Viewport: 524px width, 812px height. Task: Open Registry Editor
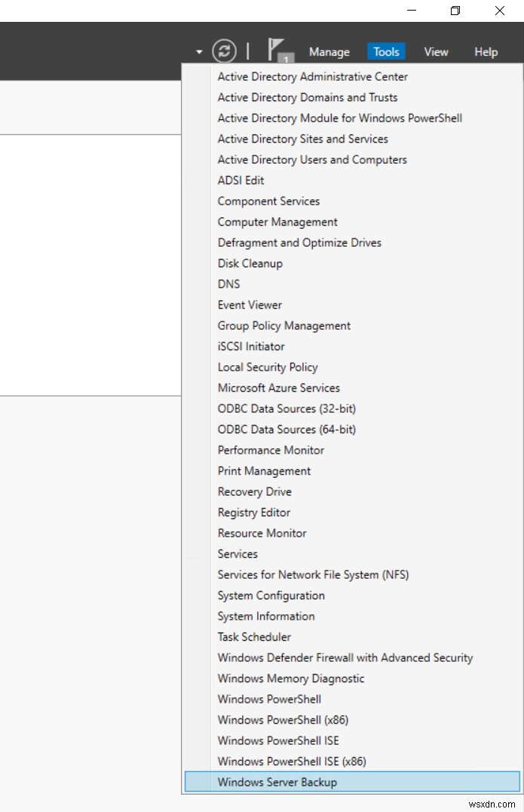253,512
